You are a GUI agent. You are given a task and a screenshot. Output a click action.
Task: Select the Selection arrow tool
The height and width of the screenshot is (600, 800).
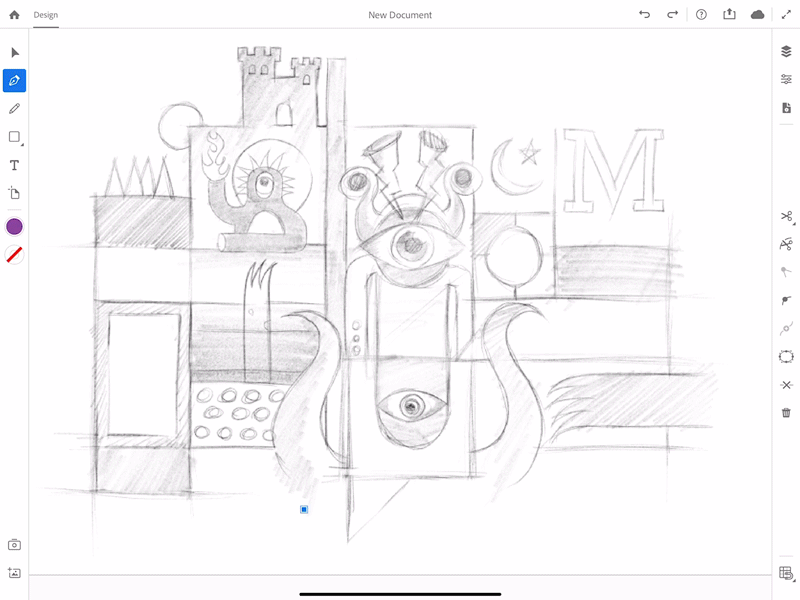coord(14,52)
